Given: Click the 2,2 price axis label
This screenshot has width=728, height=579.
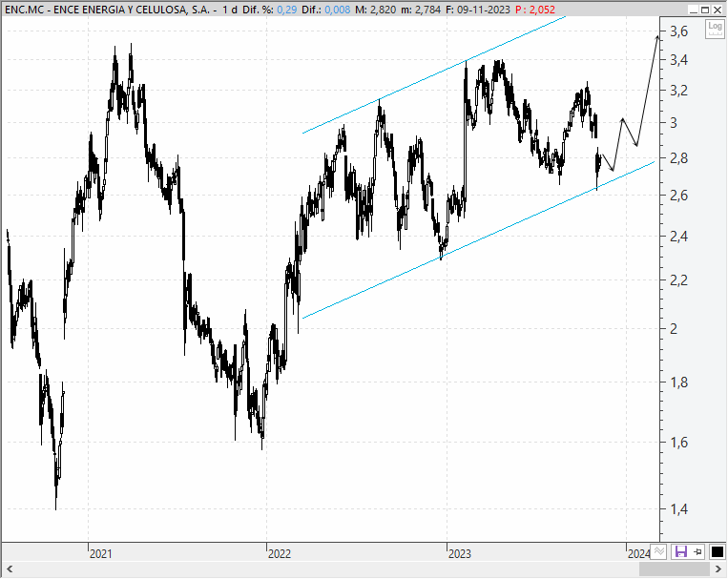Looking at the screenshot, I should click(678, 280).
